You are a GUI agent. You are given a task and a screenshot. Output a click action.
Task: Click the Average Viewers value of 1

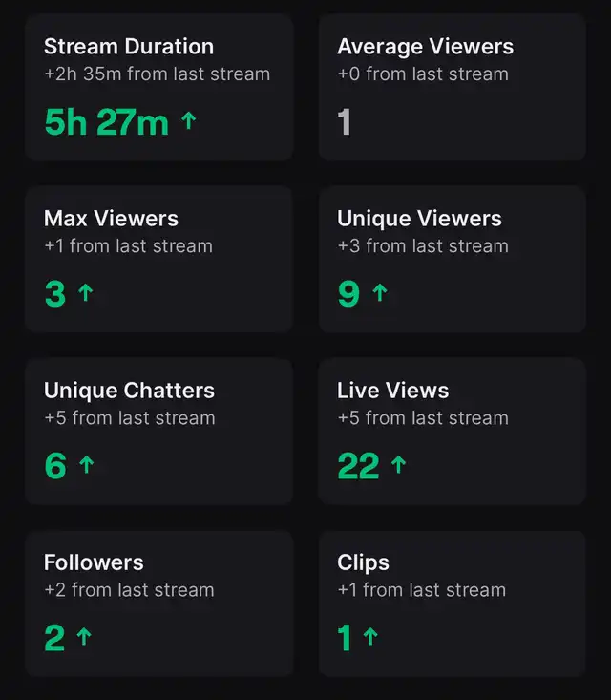click(345, 122)
